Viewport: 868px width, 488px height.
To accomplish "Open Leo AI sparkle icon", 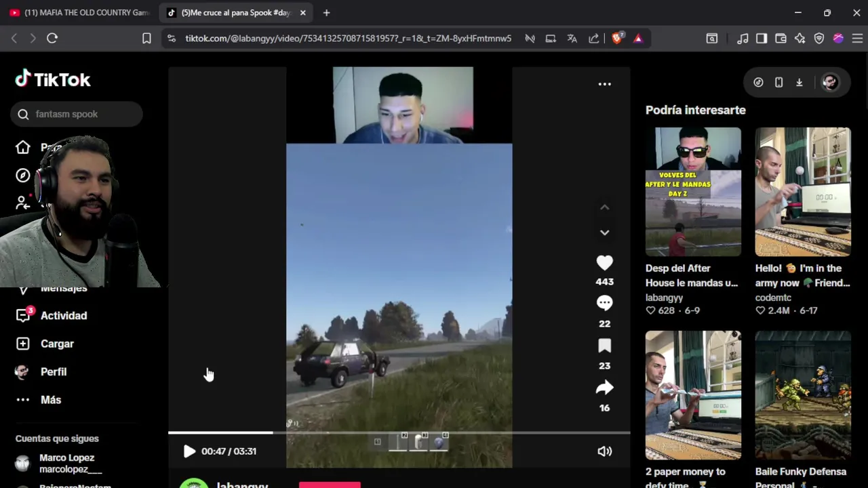I will click(x=800, y=39).
